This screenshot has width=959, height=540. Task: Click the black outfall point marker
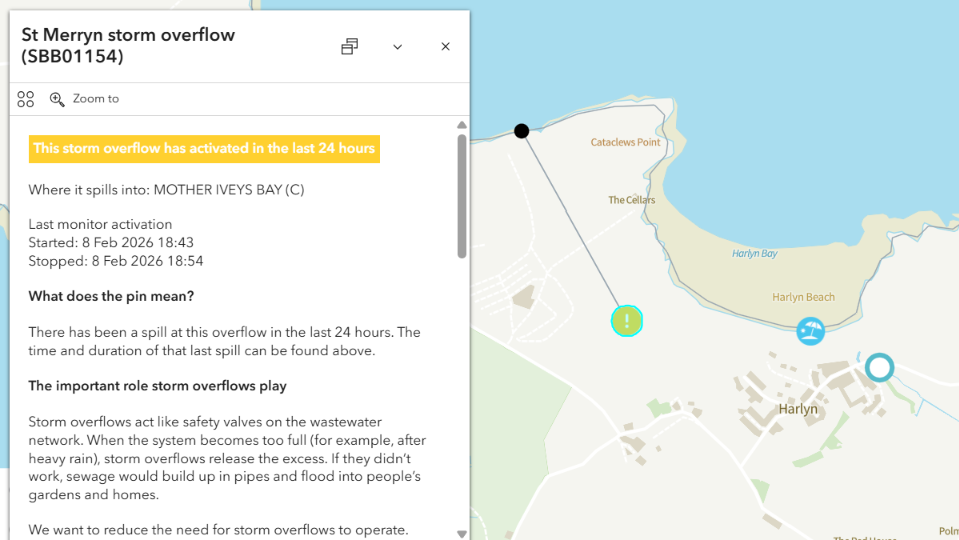pos(522,131)
